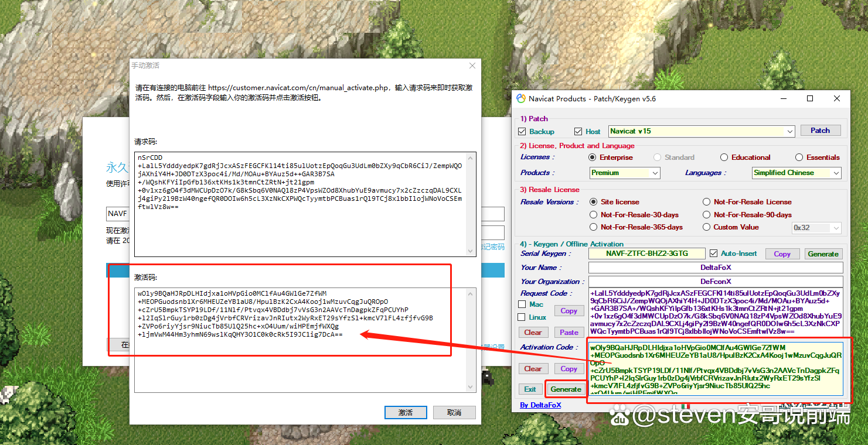Toggle the Host checkbox
The height and width of the screenshot is (445, 868).
(x=578, y=131)
